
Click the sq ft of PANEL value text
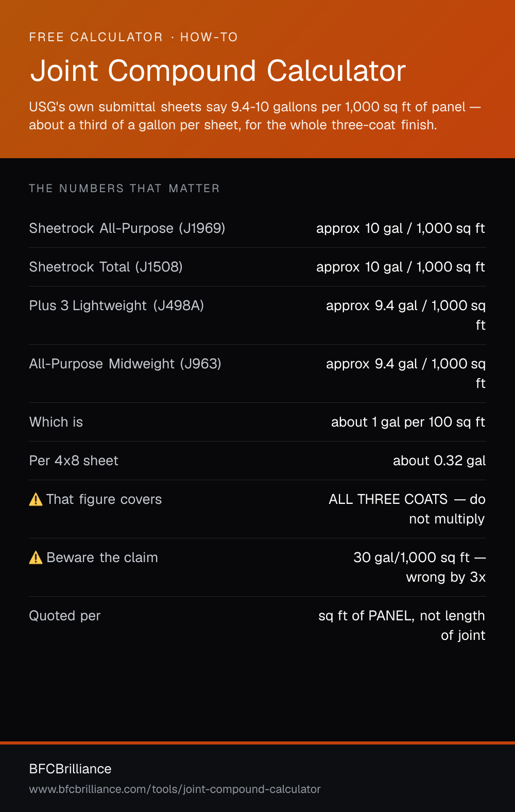point(402,625)
